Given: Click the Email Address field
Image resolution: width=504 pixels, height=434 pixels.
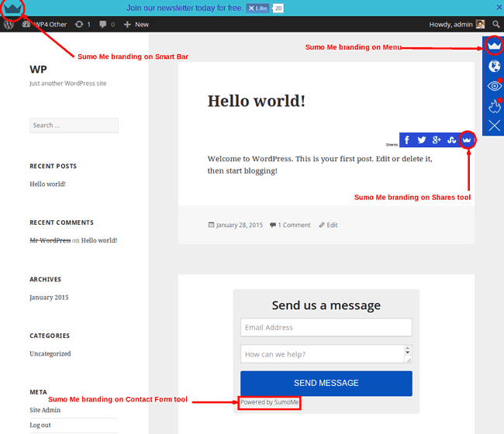Looking at the screenshot, I should click(x=326, y=327).
